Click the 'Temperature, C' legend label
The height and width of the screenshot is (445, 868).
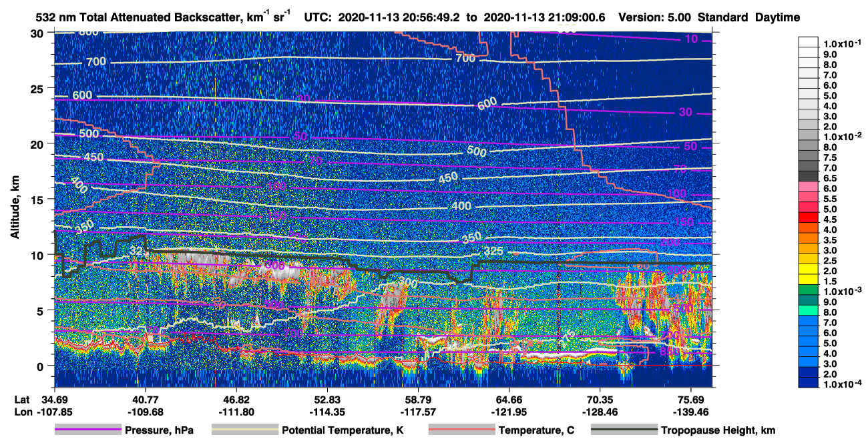[537, 430]
